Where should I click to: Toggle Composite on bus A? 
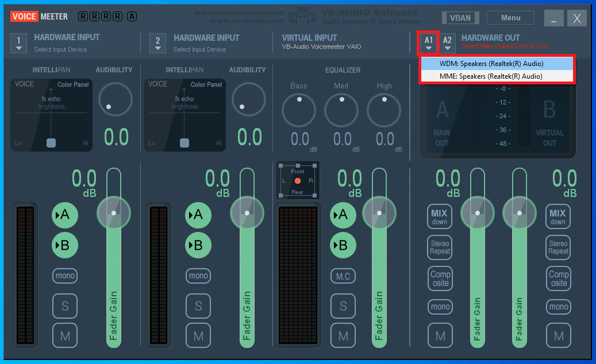440,278
